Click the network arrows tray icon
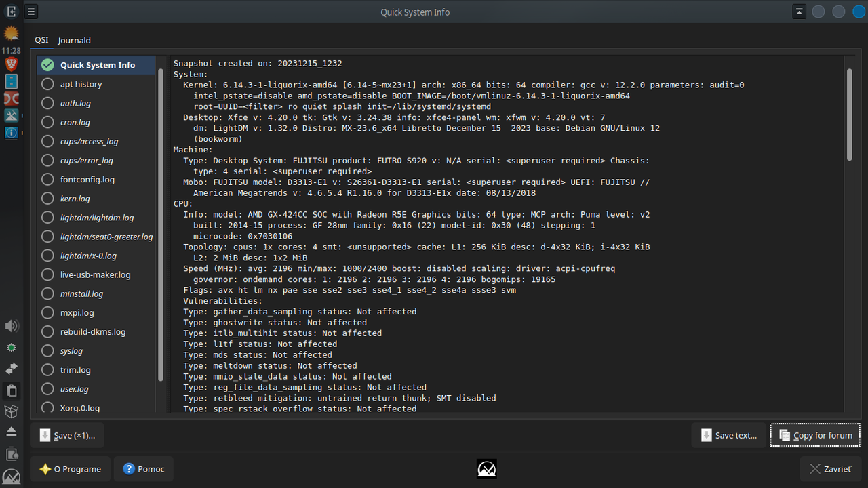This screenshot has height=488, width=868. [x=11, y=369]
